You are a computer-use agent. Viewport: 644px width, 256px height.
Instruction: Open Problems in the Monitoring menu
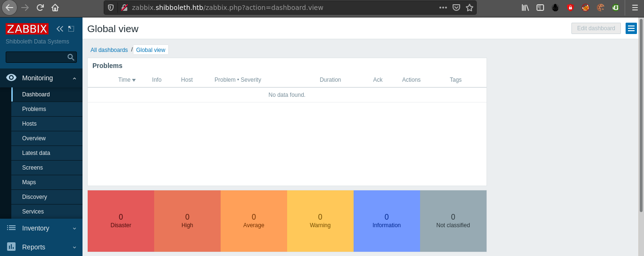coord(34,109)
